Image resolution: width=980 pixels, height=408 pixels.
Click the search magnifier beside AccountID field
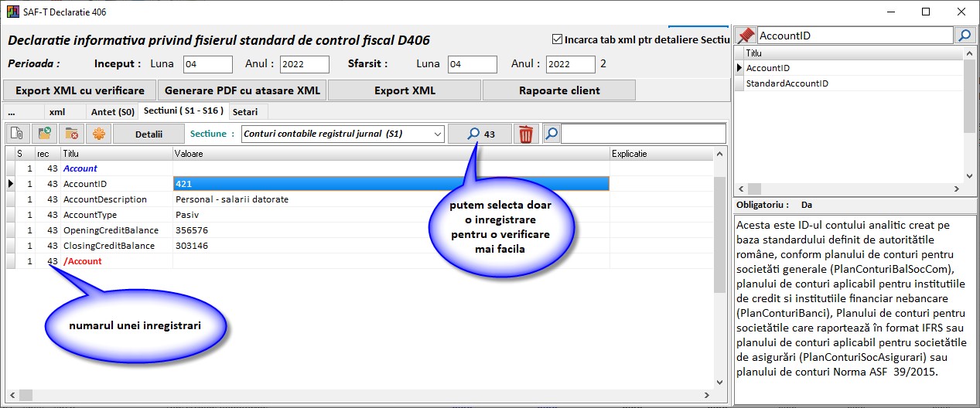tap(965, 36)
